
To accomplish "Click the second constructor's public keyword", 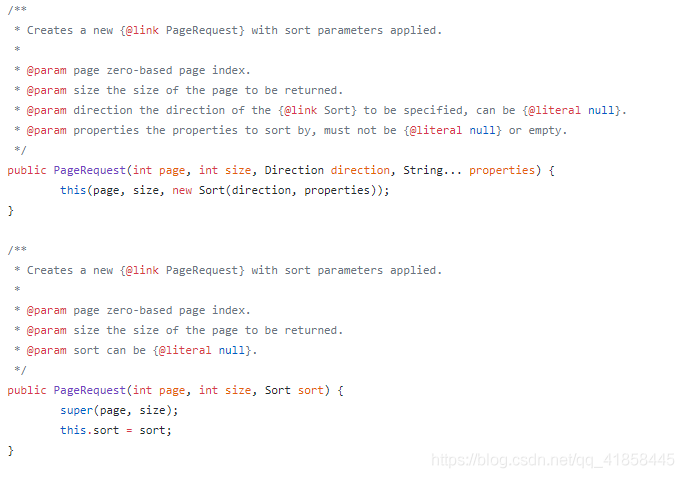I will pos(26,390).
